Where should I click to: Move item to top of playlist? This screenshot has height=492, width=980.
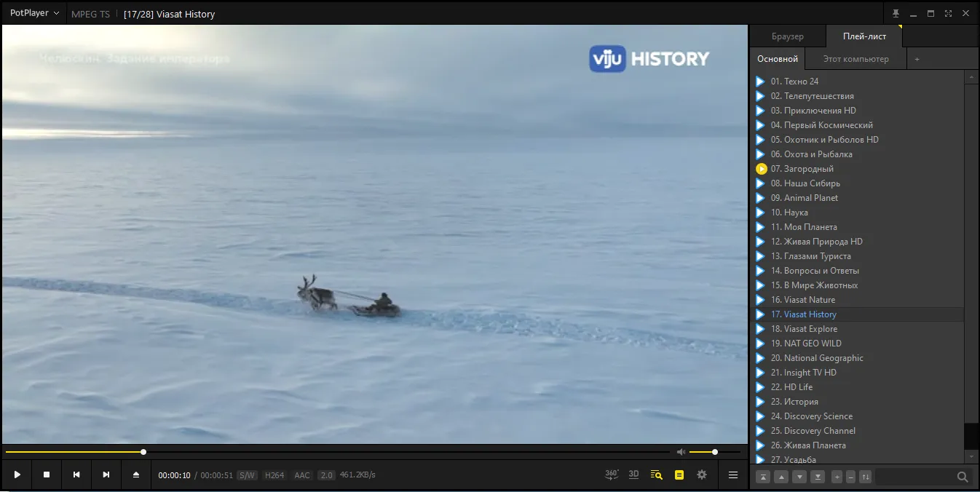[x=763, y=477]
